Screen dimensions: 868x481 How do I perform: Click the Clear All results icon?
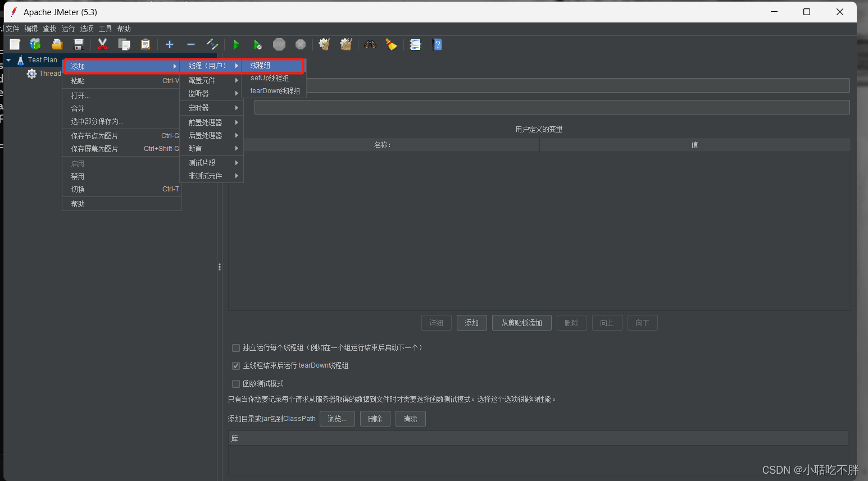(346, 44)
